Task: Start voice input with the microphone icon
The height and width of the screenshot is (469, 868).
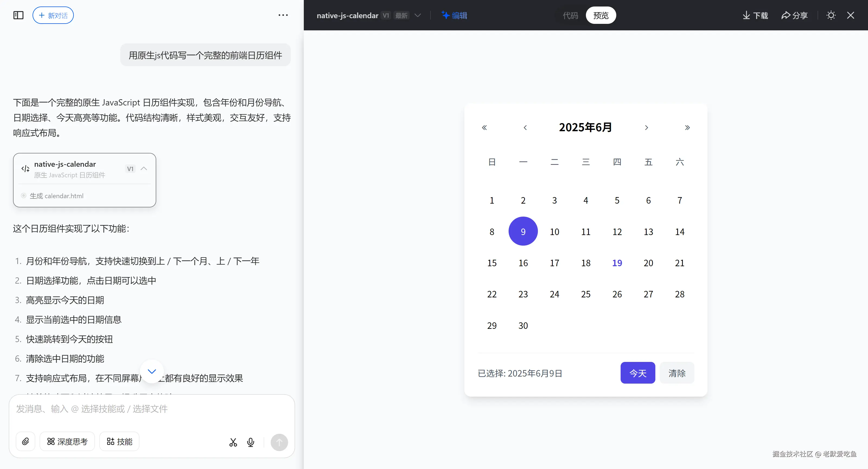Action: click(x=251, y=442)
